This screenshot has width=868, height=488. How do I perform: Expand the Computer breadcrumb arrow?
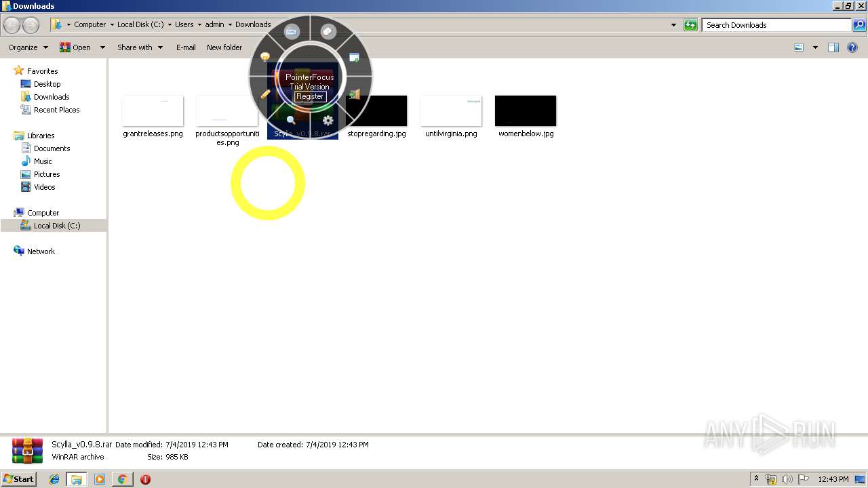(112, 25)
